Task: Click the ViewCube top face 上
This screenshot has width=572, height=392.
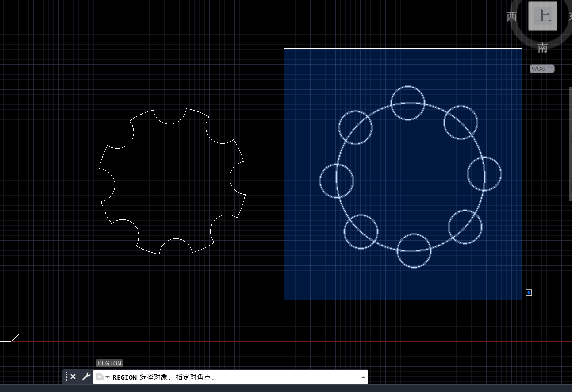Action: pyautogui.click(x=542, y=16)
